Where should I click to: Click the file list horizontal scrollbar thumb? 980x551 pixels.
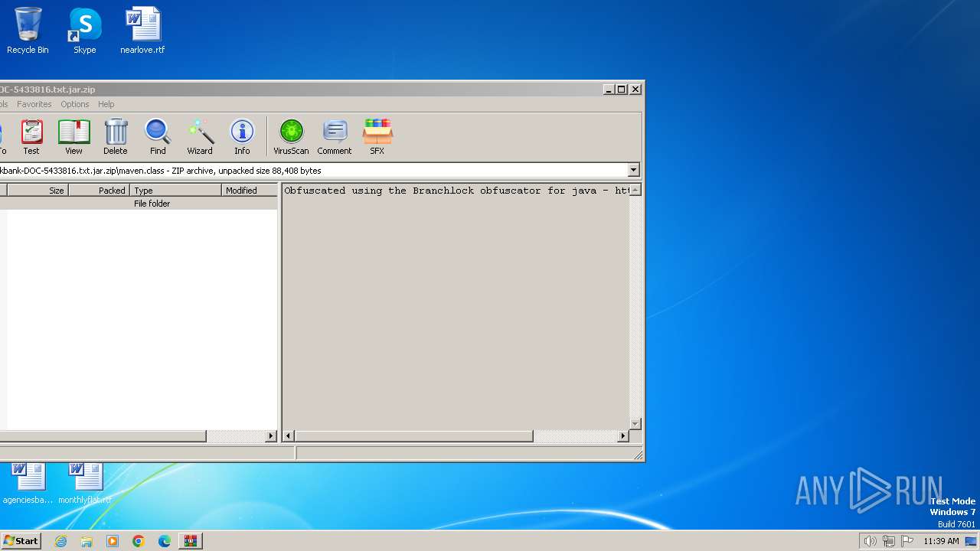pyautogui.click(x=103, y=436)
